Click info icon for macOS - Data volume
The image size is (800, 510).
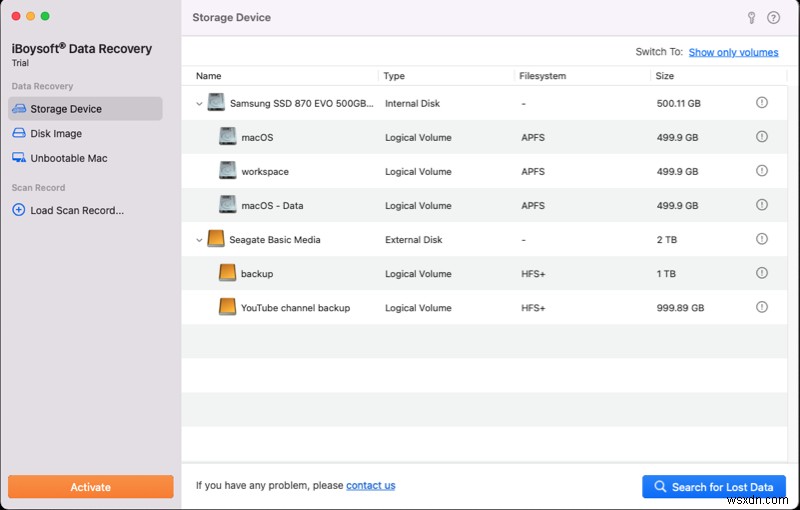[762, 205]
